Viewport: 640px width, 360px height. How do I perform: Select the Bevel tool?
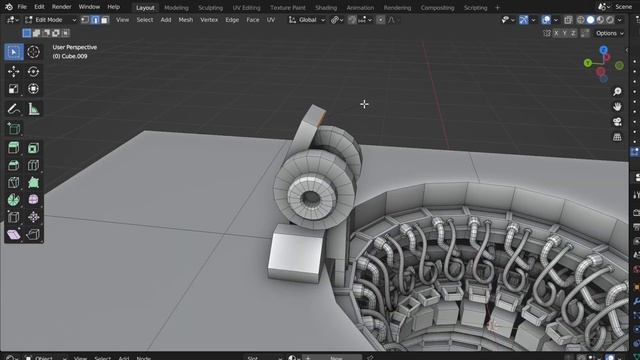[13, 165]
